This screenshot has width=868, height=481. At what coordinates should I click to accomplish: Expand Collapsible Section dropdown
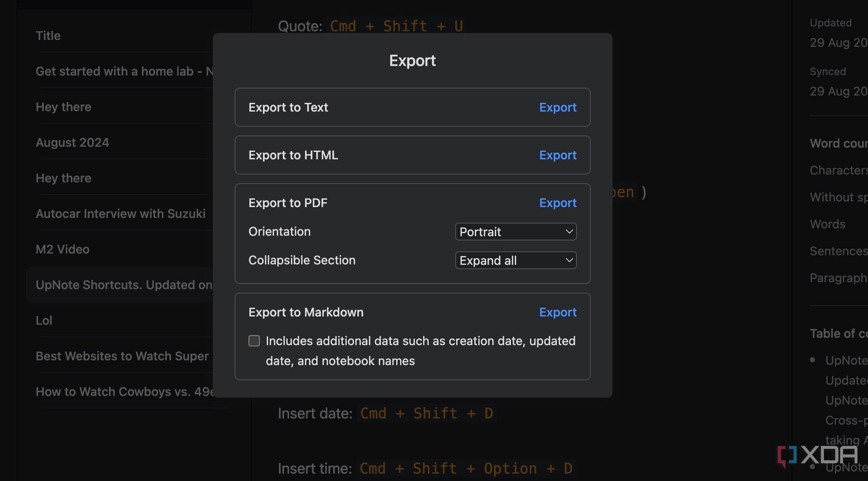[x=516, y=260]
